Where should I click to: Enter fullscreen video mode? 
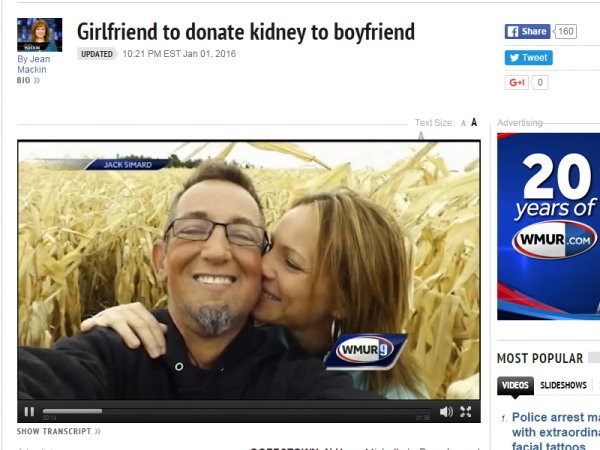tap(466, 412)
